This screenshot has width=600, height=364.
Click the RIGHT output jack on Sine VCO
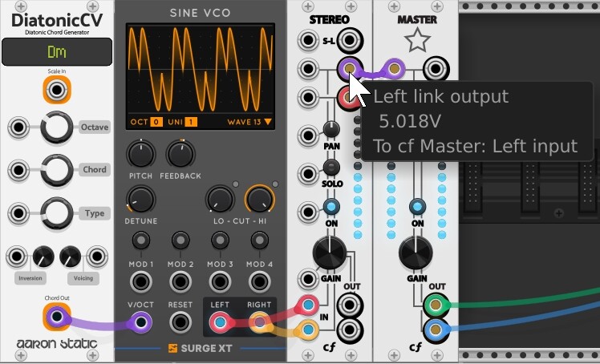tap(259, 322)
